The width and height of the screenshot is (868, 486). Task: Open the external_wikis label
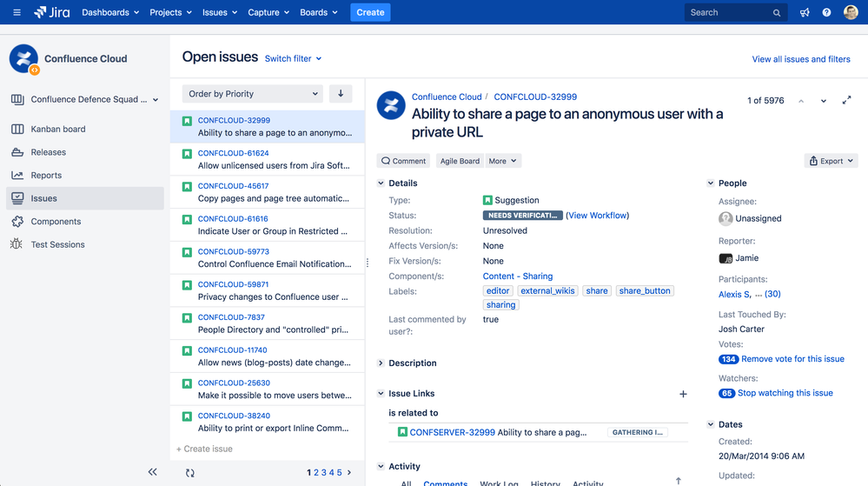(547, 291)
